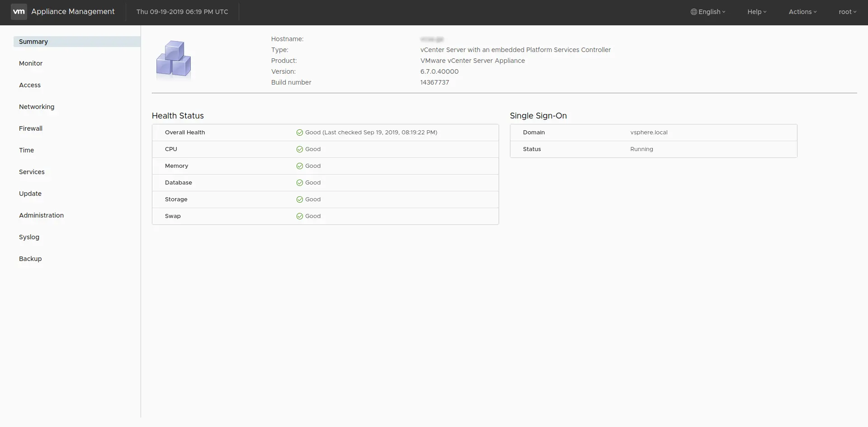Click the Storage green check status icon
The height and width of the screenshot is (427, 868).
point(299,199)
